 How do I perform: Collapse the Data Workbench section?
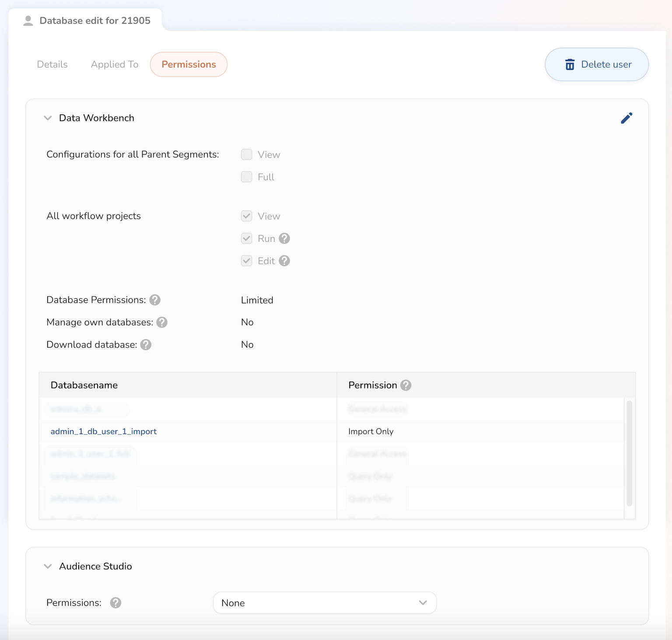[48, 118]
